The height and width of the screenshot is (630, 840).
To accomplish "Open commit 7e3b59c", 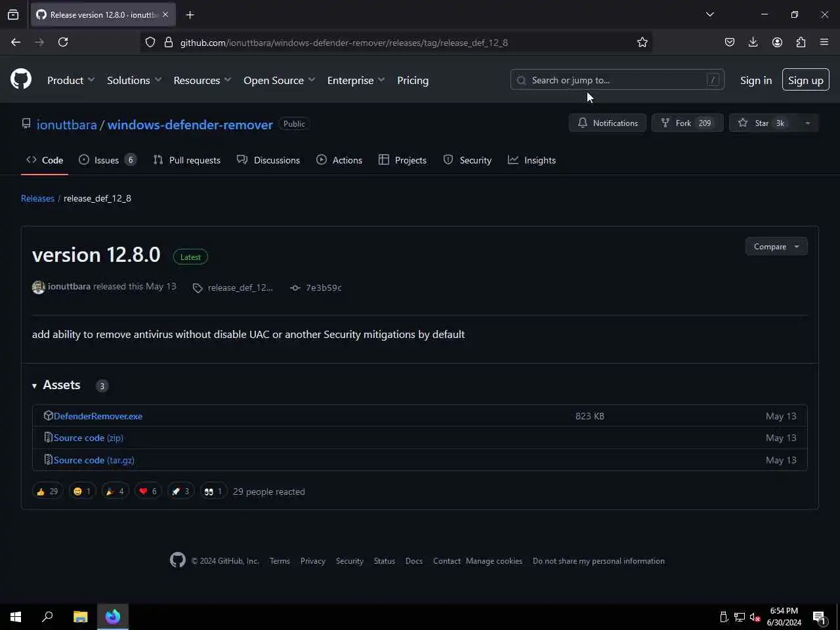I will pos(324,287).
